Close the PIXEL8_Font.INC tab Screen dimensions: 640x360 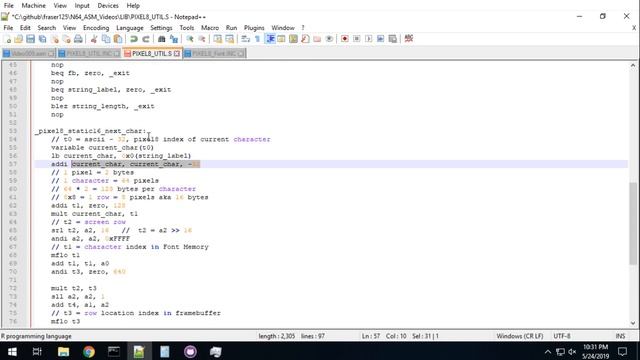coord(241,53)
